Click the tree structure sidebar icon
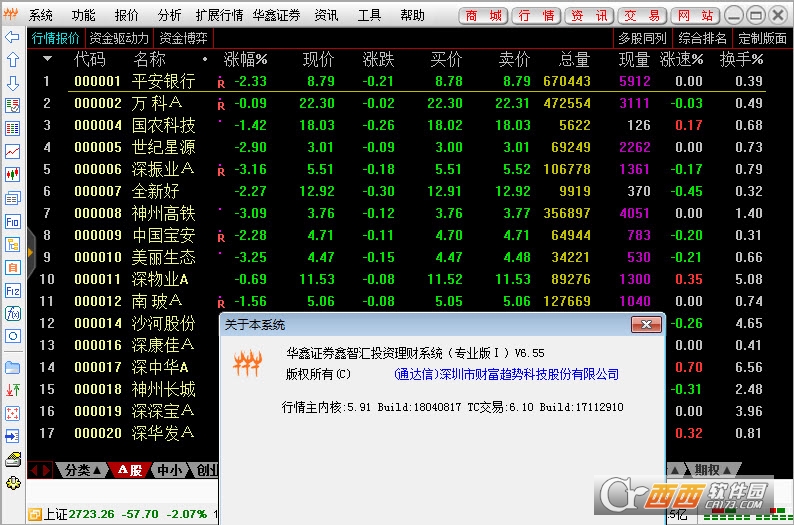 12,245
